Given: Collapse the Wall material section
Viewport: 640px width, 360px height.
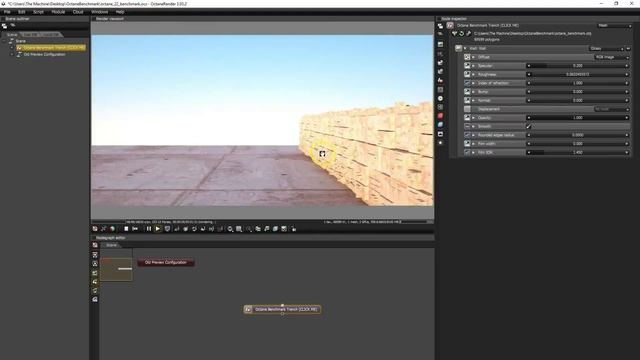Looking at the screenshot, I should click(x=465, y=49).
